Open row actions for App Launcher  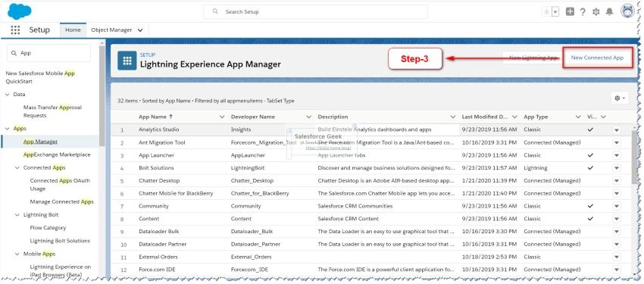pos(617,156)
